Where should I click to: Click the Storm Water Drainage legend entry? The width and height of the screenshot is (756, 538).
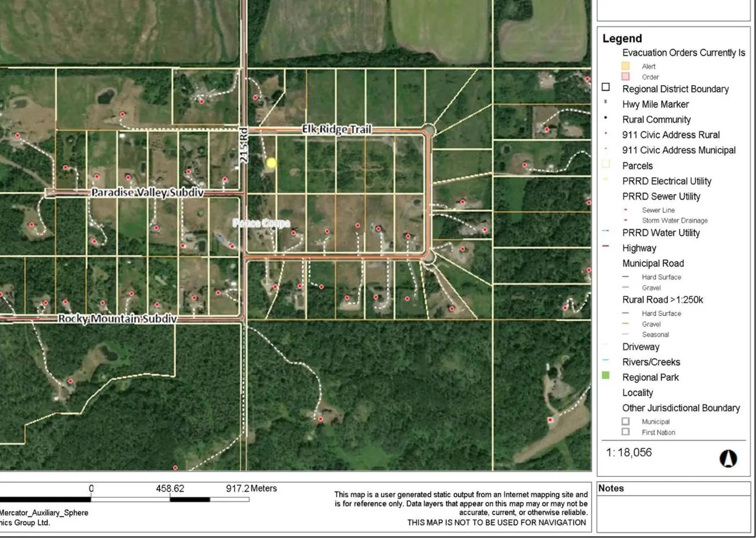coord(675,220)
